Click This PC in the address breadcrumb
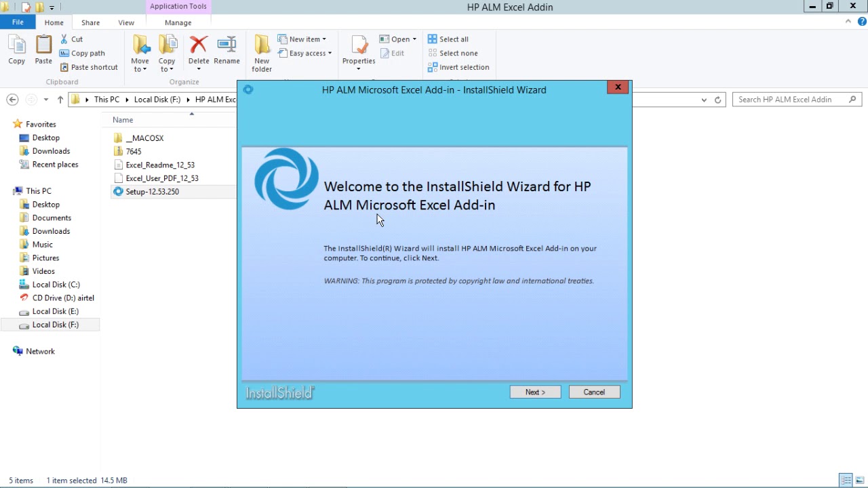 (x=106, y=100)
